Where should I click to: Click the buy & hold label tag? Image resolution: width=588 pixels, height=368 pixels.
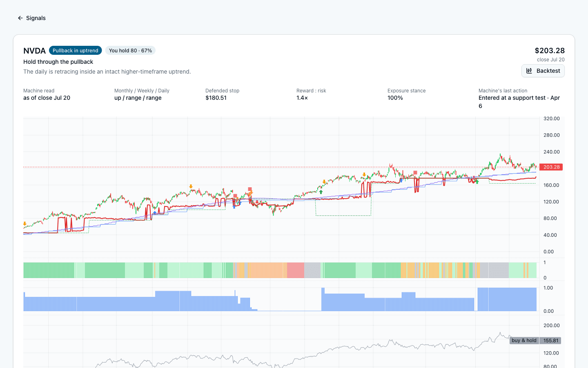pos(524,341)
